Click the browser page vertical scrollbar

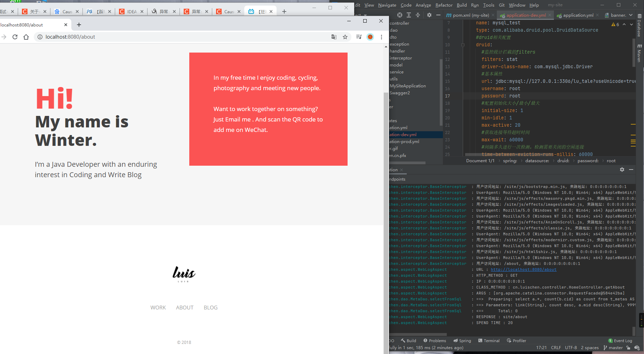pyautogui.click(x=386, y=223)
